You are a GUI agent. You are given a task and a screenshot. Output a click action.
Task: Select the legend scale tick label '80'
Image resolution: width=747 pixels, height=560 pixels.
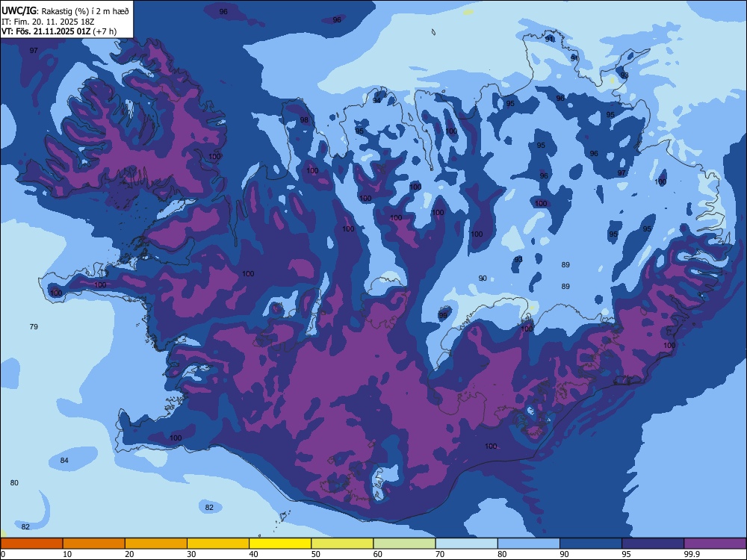tap(502, 554)
